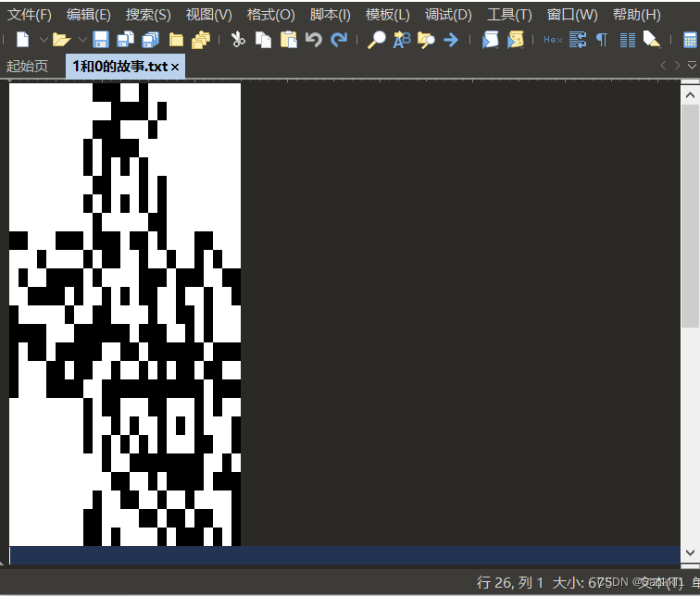700x596 pixels.
Task: Close the 1和0的故事.txt tab
Action: [x=175, y=68]
